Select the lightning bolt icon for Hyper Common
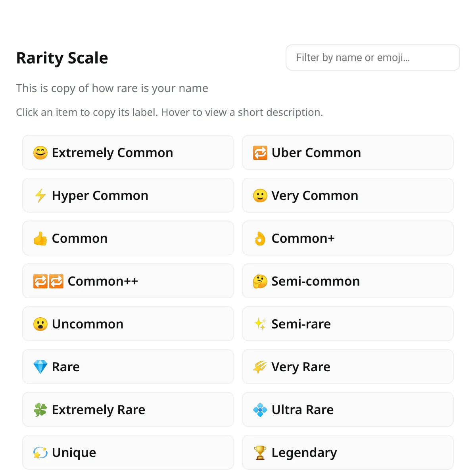Screen dimensions: 476x476 coord(40,195)
